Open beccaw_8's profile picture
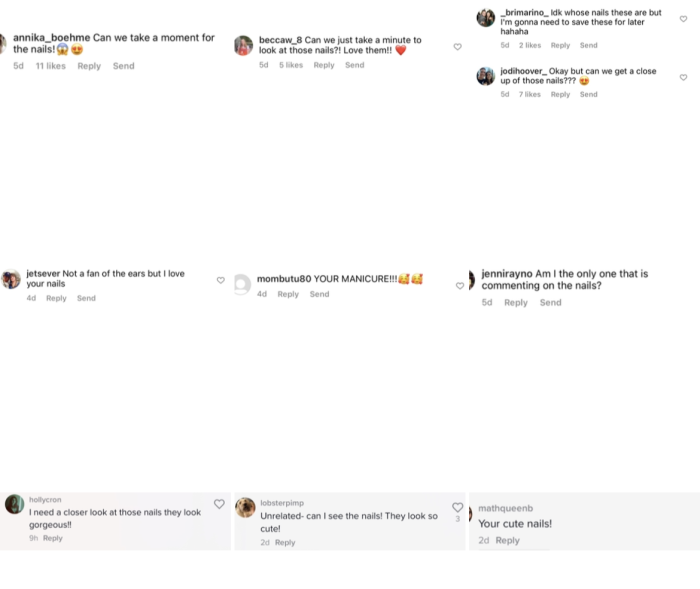This screenshot has width=700, height=589. pos(243,46)
